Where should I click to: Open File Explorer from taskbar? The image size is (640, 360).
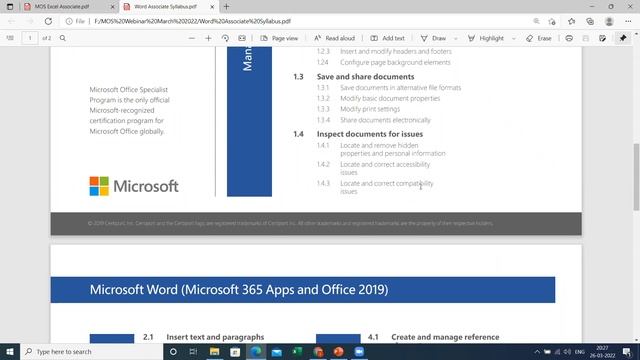tap(214, 351)
